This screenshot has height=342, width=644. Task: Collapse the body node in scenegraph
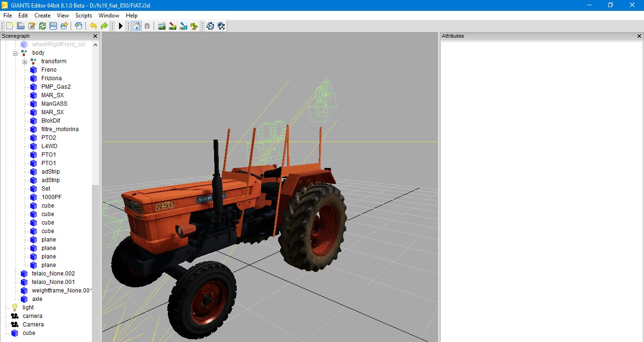(16, 53)
